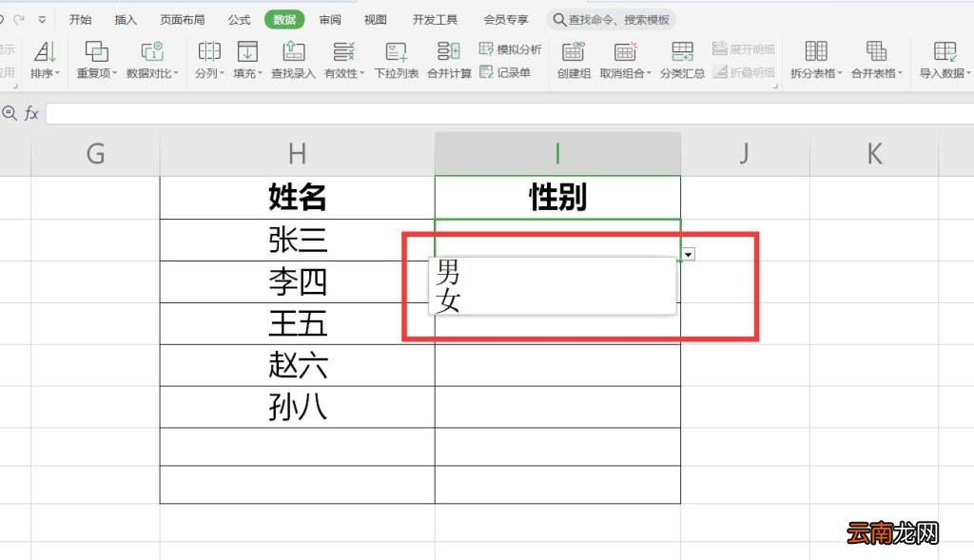974x560 pixels.
Task: Switch to the 开始 tab
Action: [80, 20]
